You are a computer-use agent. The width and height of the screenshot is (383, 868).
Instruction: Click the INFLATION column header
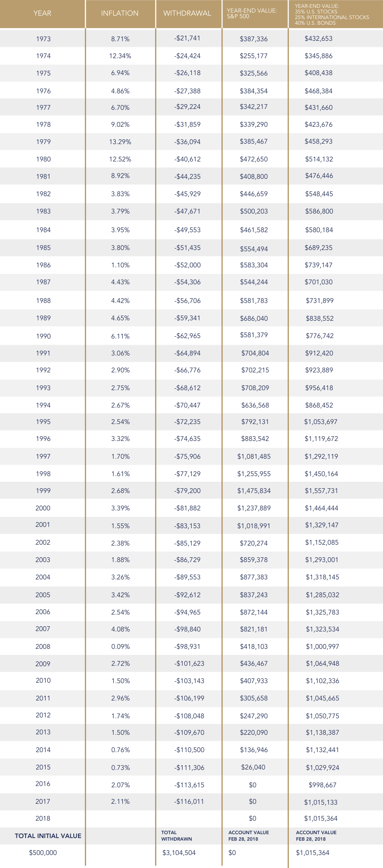click(x=120, y=13)
